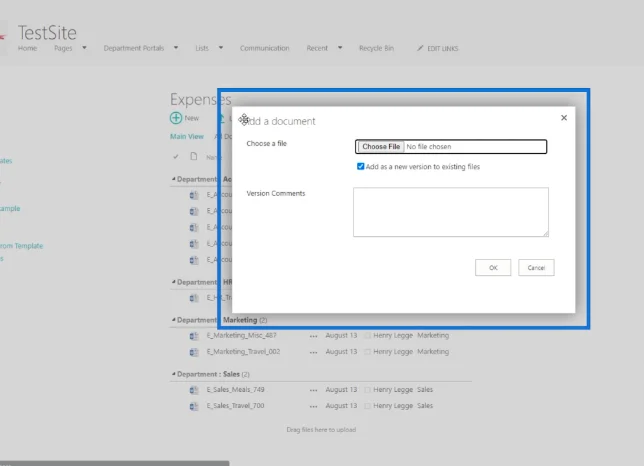Image resolution: width=644 pixels, height=466 pixels.
Task: Open the E_Marketing_Travel_002 document
Action: [243, 351]
